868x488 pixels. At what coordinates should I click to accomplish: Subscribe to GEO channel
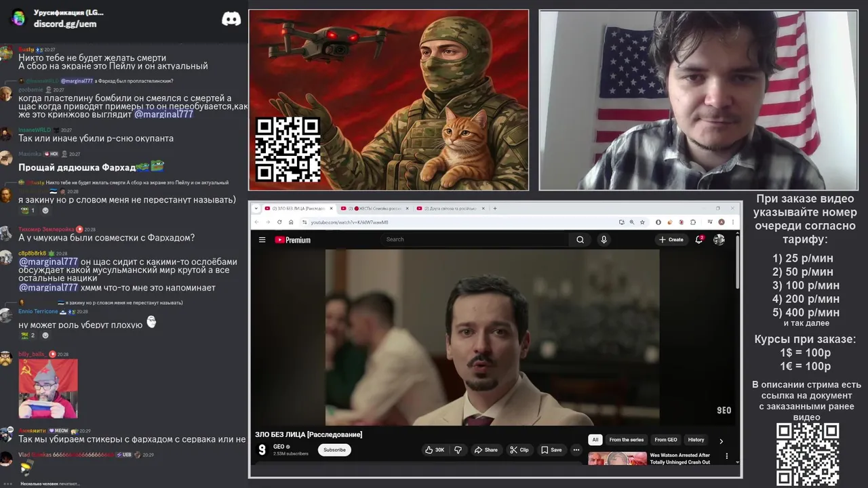pos(334,449)
